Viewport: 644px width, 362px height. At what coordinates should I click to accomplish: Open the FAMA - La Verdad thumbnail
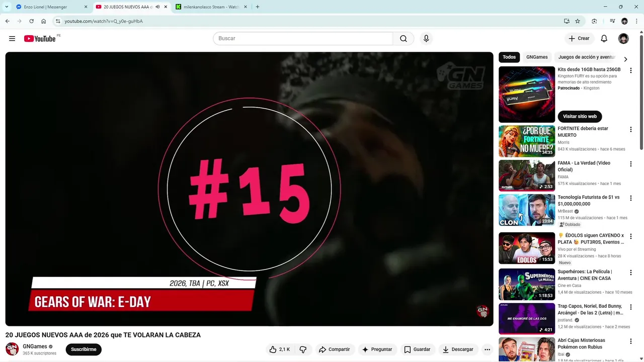(x=527, y=175)
